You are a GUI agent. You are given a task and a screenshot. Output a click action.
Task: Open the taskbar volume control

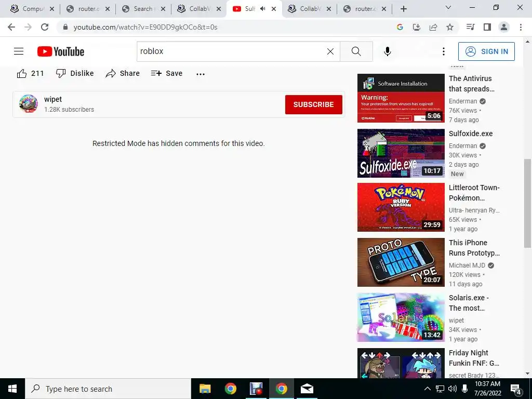tap(453, 389)
